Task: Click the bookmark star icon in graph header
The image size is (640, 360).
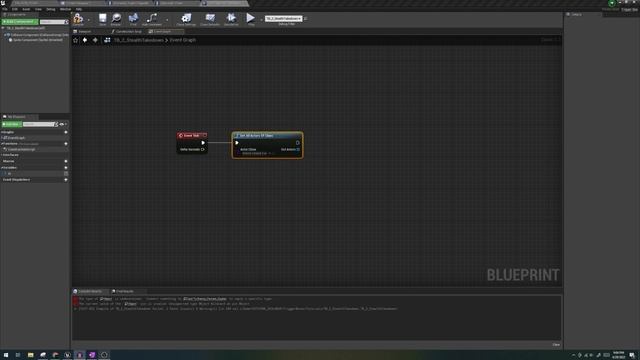Action: pos(76,40)
